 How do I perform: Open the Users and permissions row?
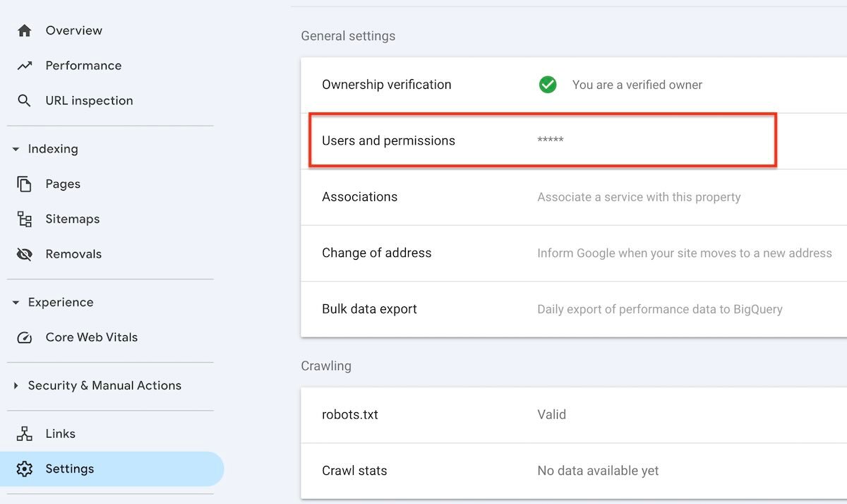tap(542, 140)
